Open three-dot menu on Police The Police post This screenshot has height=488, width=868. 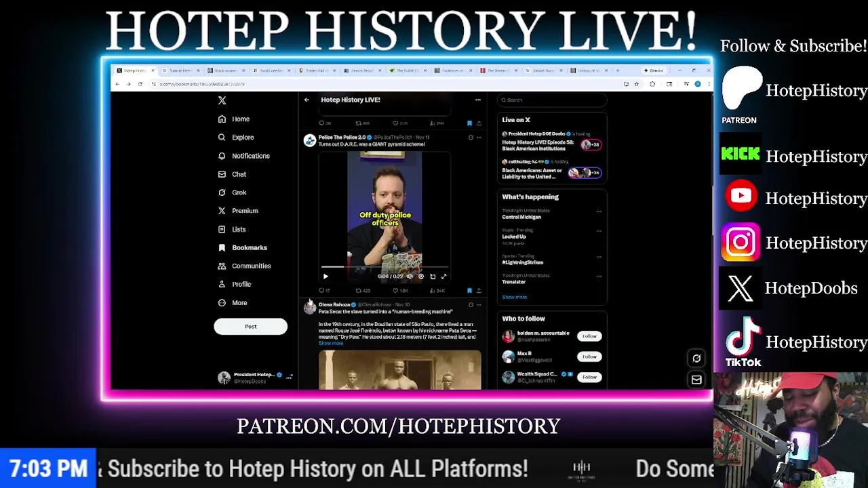click(479, 138)
